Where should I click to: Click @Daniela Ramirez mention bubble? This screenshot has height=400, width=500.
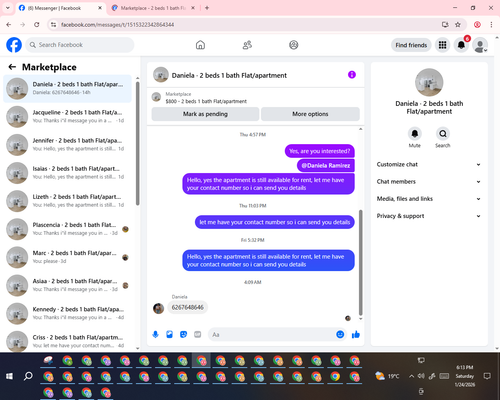click(x=326, y=165)
